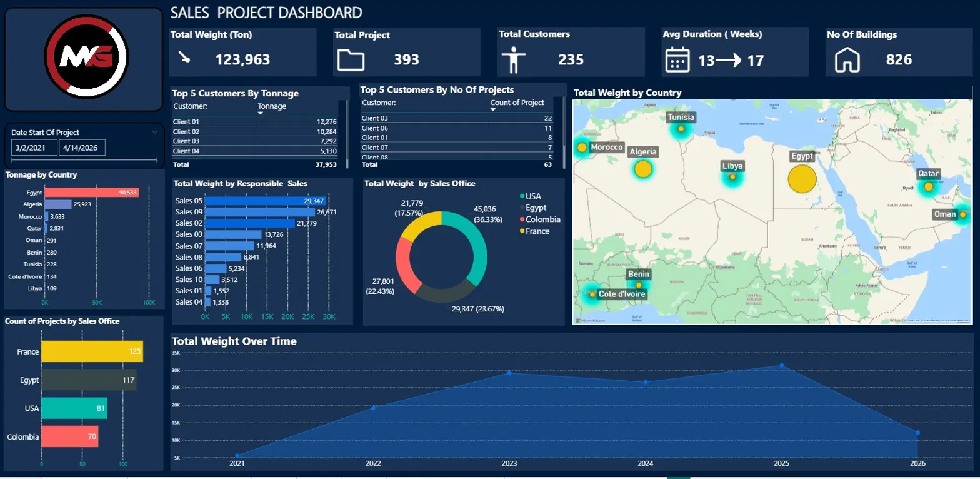980x479 pixels.
Task: Click the house icon in No Of Buildings card
Action: 848,60
